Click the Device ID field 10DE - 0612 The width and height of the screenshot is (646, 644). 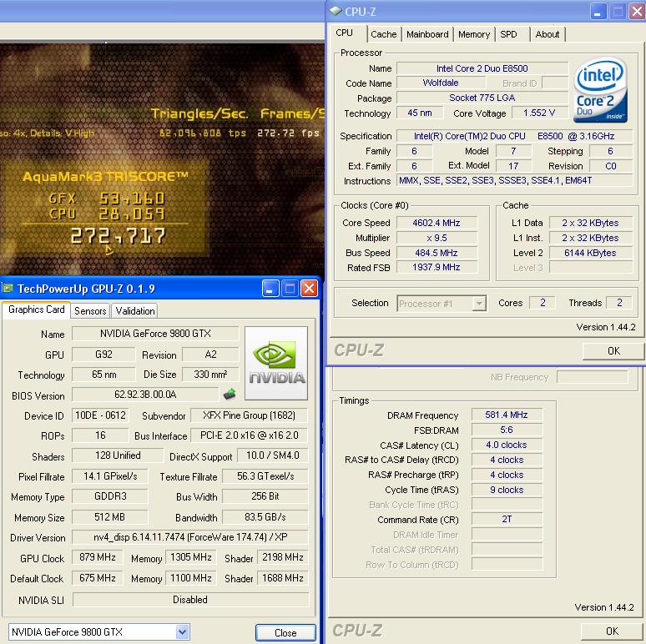click(x=100, y=415)
